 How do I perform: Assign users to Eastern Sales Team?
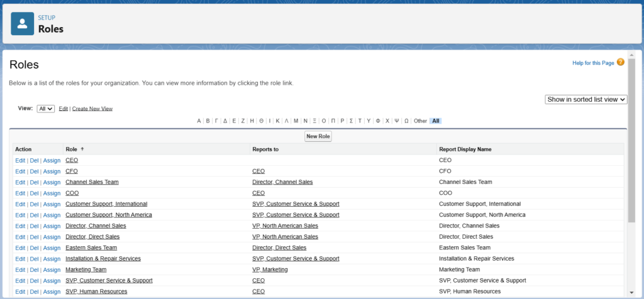point(52,247)
